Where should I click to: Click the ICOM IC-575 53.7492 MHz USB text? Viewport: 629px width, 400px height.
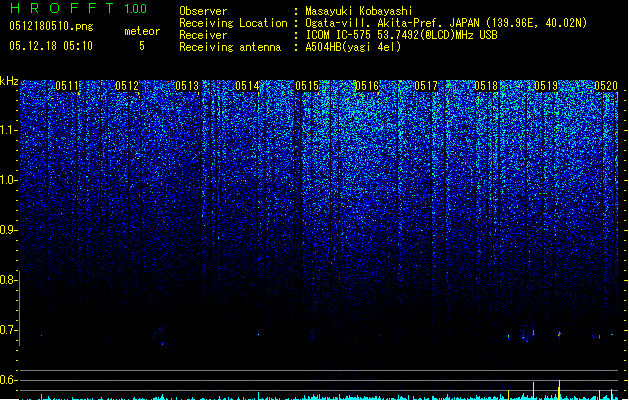pos(402,35)
